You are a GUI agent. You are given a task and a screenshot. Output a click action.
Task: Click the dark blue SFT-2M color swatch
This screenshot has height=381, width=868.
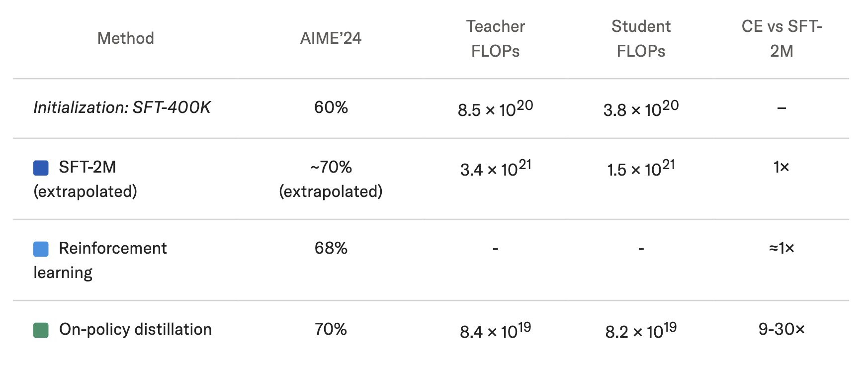(41, 168)
